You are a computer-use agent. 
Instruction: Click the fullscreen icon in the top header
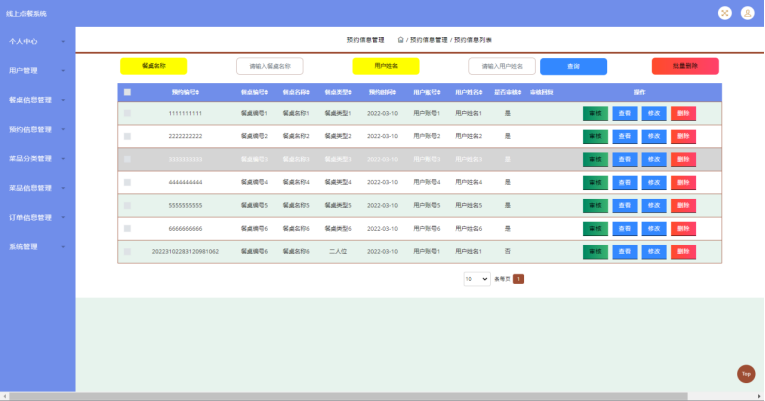725,13
